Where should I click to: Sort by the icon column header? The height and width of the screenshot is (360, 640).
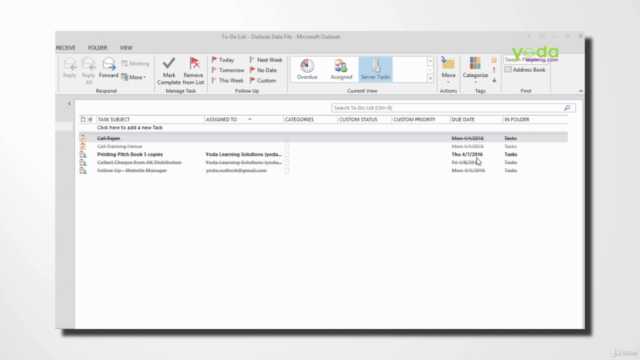pos(83,119)
